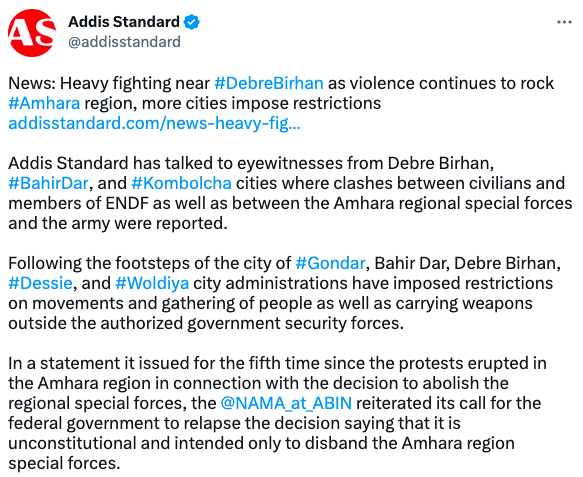
Task: Visit the @NAMA_at_ABIN mentioned profile
Action: tap(286, 404)
